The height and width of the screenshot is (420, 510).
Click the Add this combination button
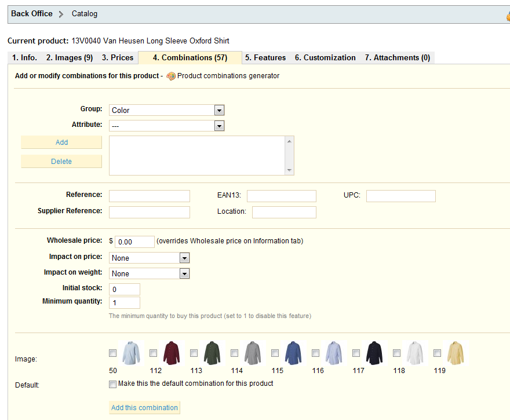(x=144, y=408)
